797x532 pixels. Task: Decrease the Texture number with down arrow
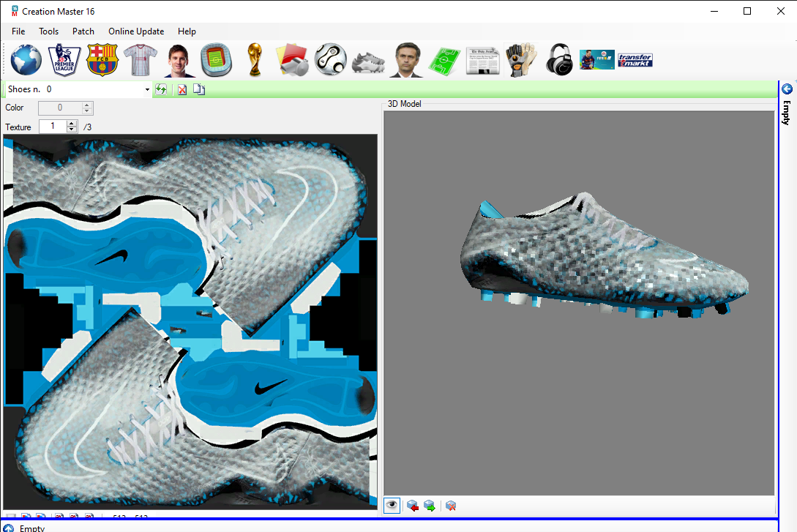tap(72, 130)
